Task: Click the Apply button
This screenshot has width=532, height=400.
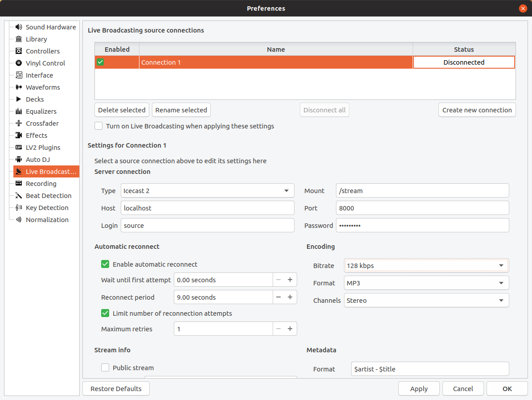Action: pyautogui.click(x=419, y=388)
